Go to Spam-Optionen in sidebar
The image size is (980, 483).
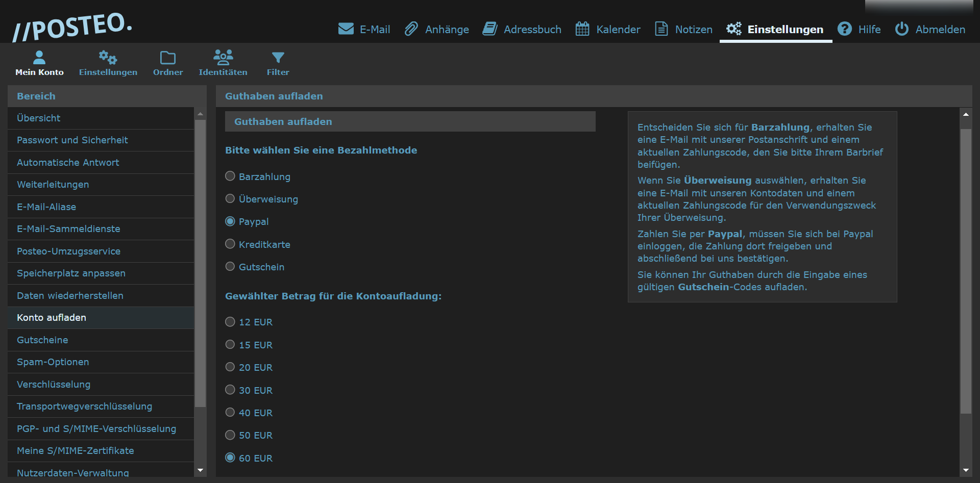(53, 362)
